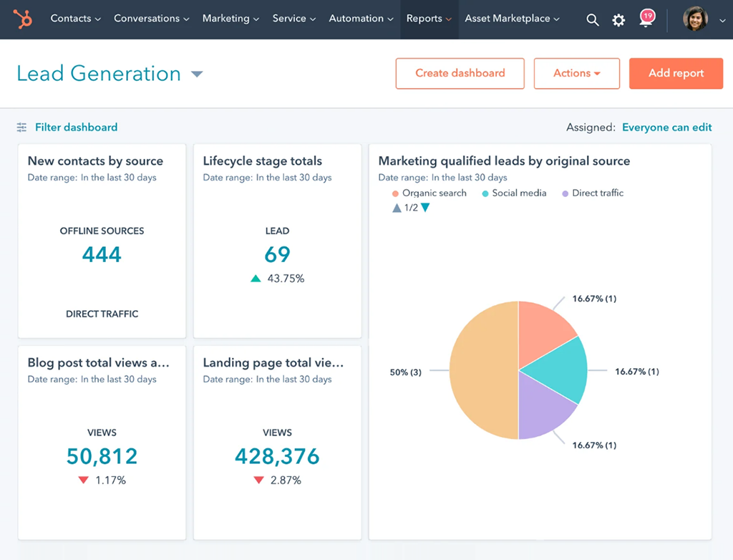The image size is (733, 560).
Task: Click the 69 lead value
Action: 277,254
